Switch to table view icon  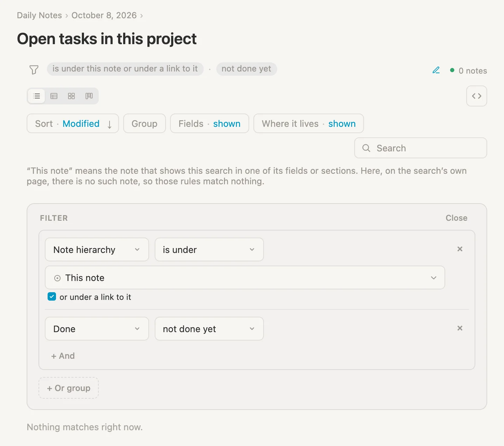54,96
